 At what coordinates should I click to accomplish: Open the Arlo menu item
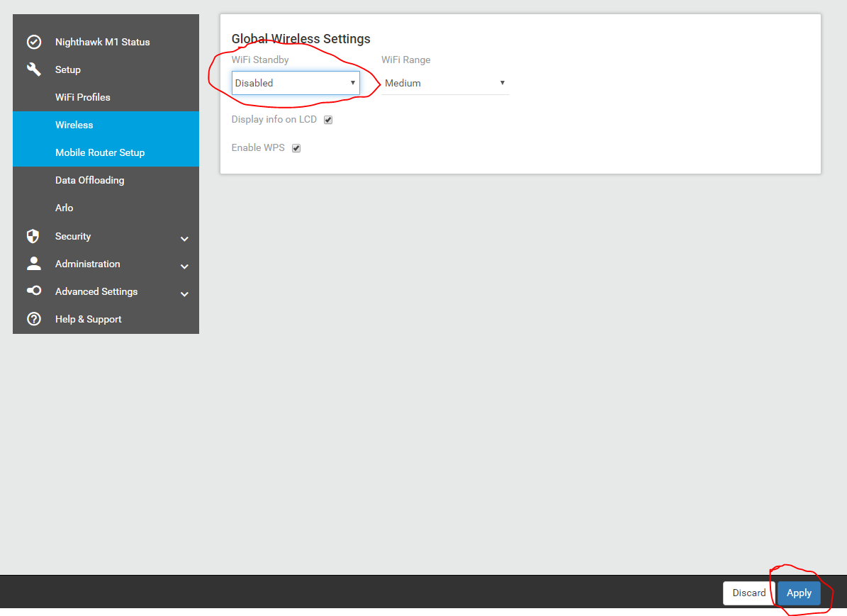coord(64,208)
